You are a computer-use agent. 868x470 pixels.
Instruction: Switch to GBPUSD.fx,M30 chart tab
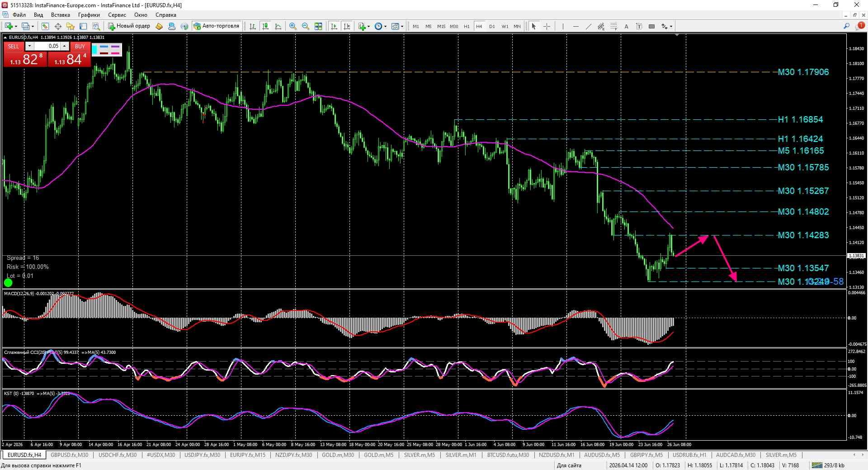(x=69, y=455)
